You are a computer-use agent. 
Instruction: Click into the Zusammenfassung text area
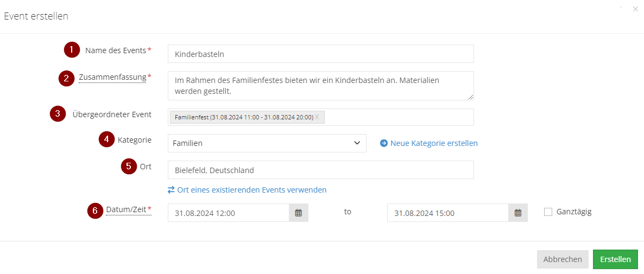click(x=321, y=86)
